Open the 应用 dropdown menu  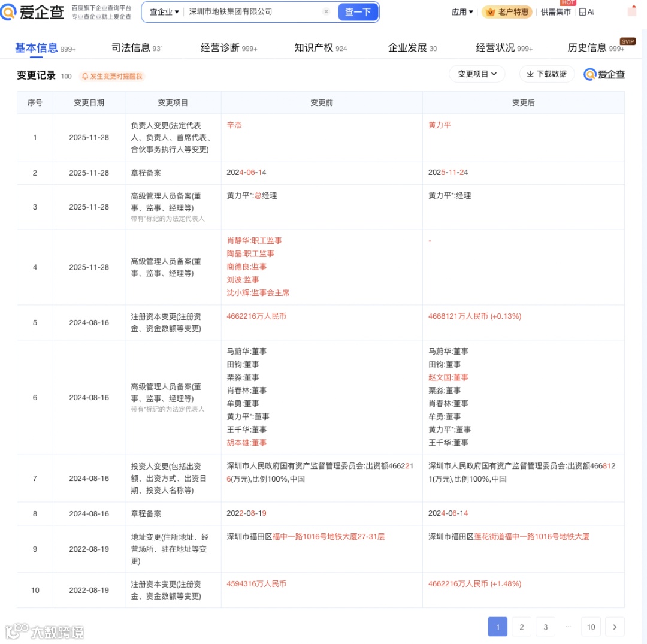[x=462, y=12]
